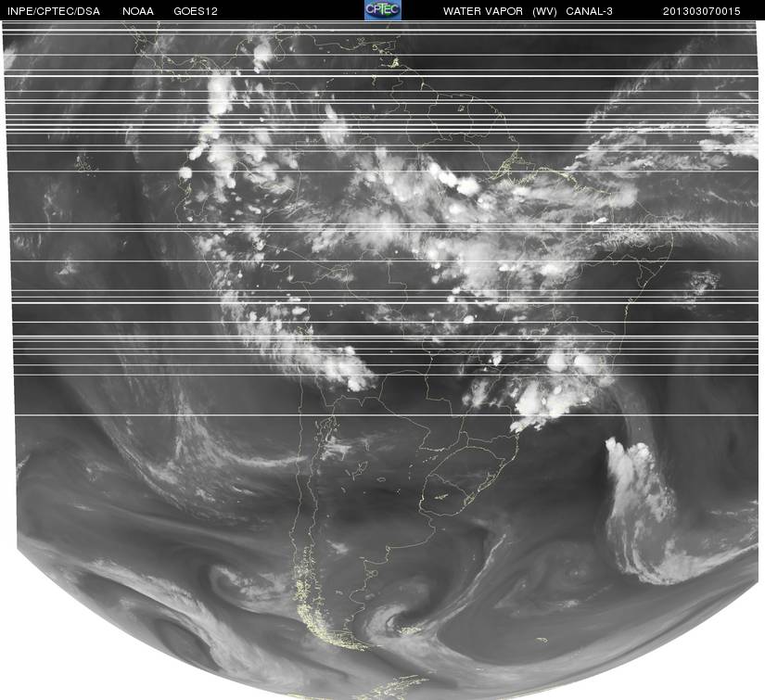Image resolution: width=765 pixels, height=700 pixels.
Task: Click the "CANAL-3" channel label
Action: [x=590, y=11]
